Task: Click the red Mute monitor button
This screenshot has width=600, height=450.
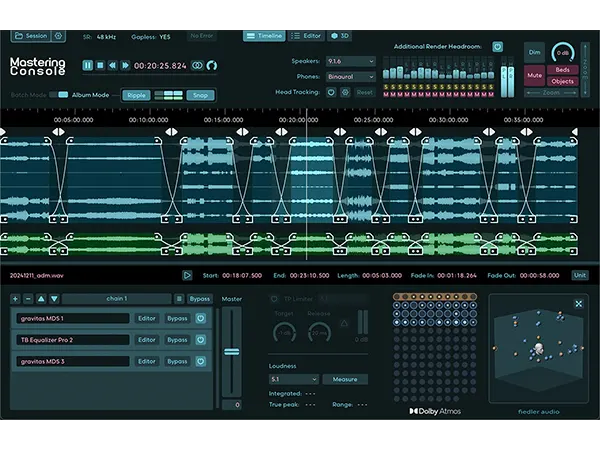Action: (535, 75)
